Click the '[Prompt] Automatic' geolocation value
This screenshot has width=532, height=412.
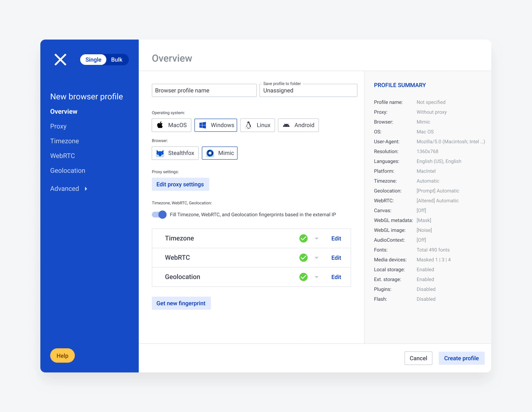pyautogui.click(x=438, y=191)
